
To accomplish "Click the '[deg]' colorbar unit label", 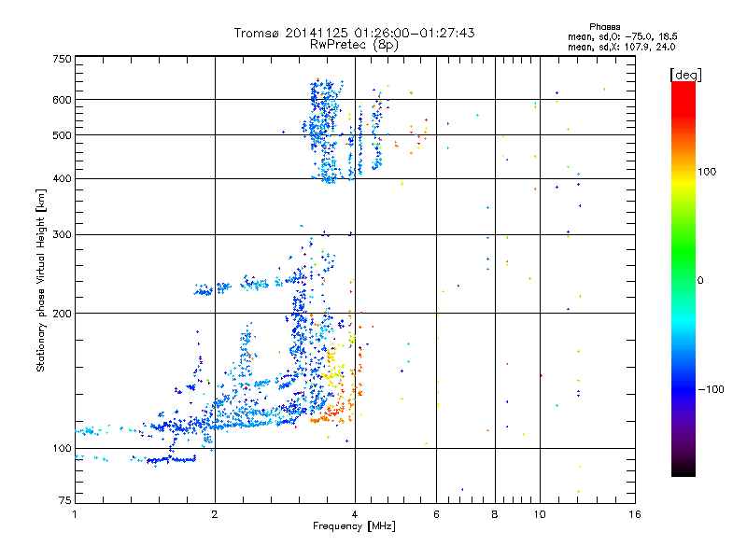I will pyautogui.click(x=685, y=75).
